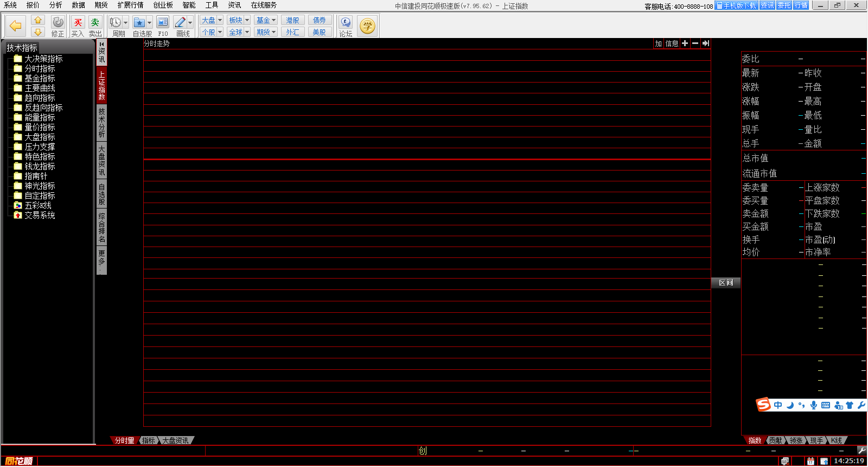Viewport: 868px width, 467px height.
Task: Open the 自选股 dropdown arrow
Action: point(149,23)
